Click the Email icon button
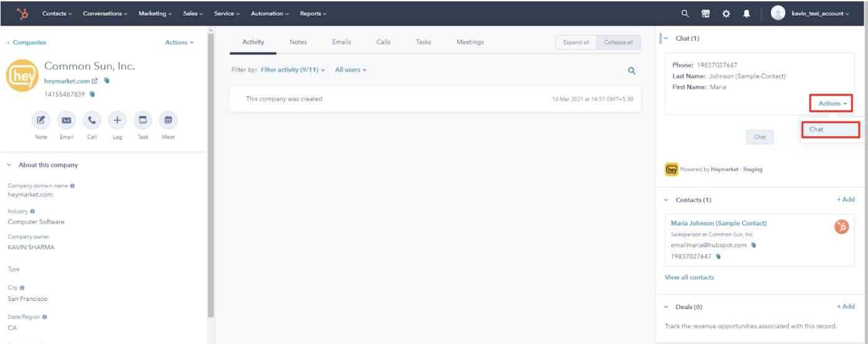Viewport: 868px width, 344px height. (67, 120)
